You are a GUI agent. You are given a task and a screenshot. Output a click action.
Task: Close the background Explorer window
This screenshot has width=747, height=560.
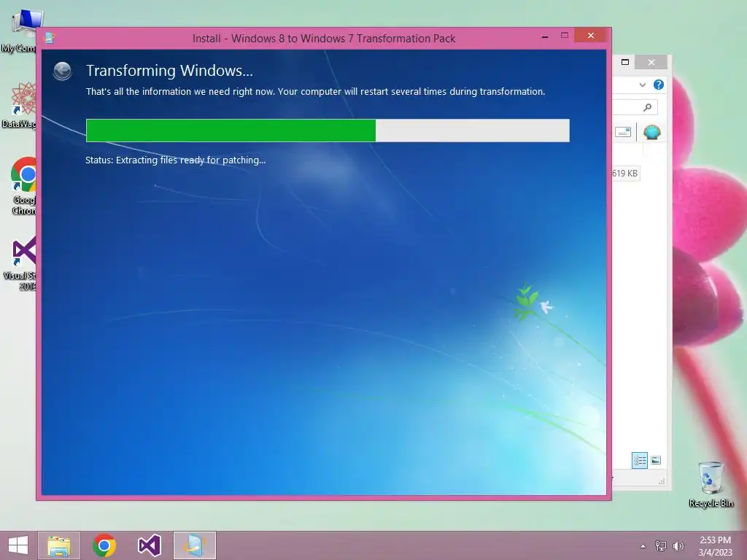point(651,63)
